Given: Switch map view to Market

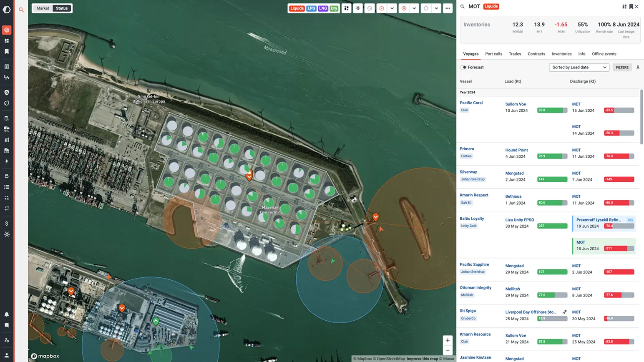Looking at the screenshot, I should pyautogui.click(x=43, y=8).
